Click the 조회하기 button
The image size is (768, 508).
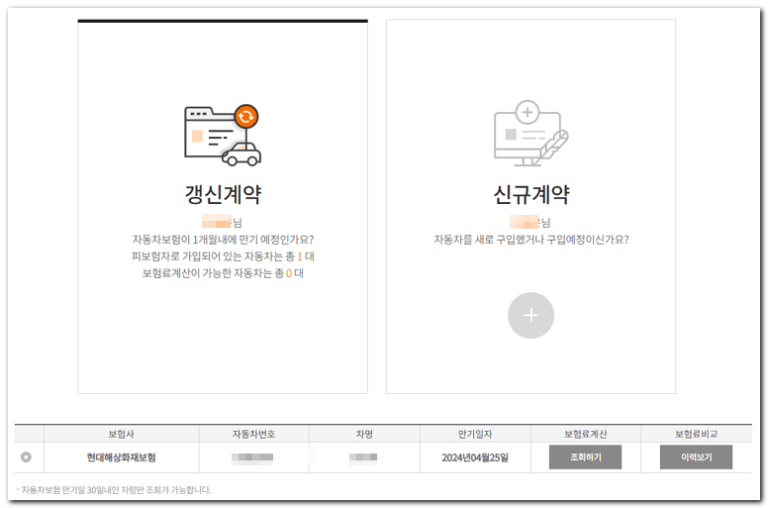point(585,457)
